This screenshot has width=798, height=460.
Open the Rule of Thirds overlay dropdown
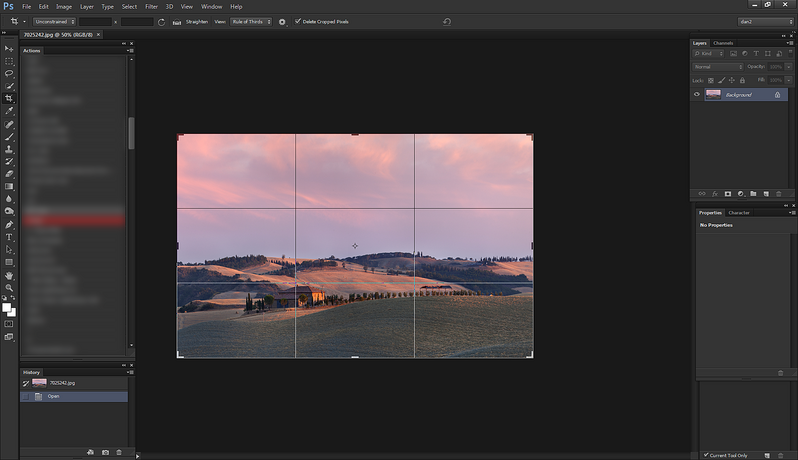251,22
